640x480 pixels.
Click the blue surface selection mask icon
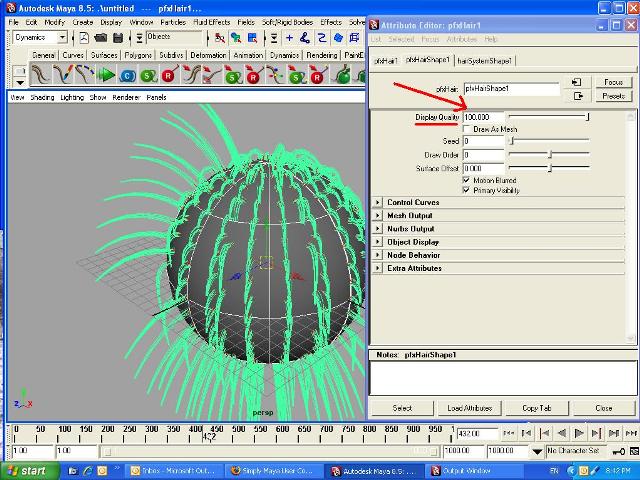click(338, 38)
